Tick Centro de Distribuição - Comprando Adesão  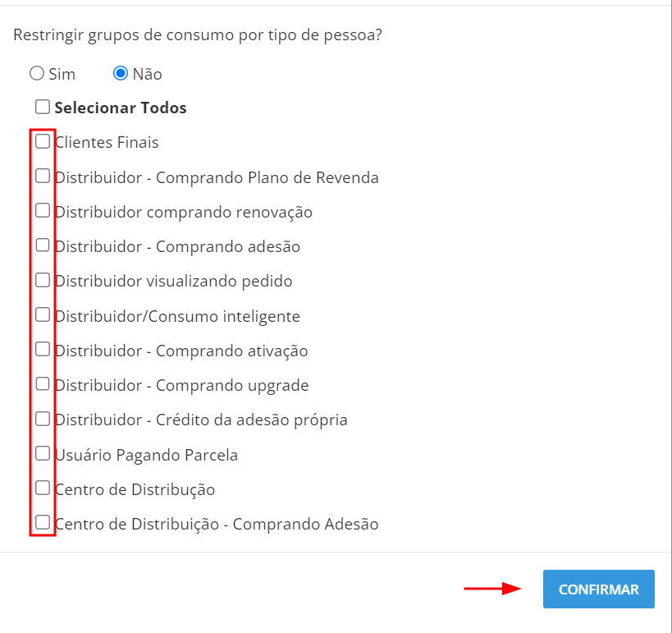[43, 522]
